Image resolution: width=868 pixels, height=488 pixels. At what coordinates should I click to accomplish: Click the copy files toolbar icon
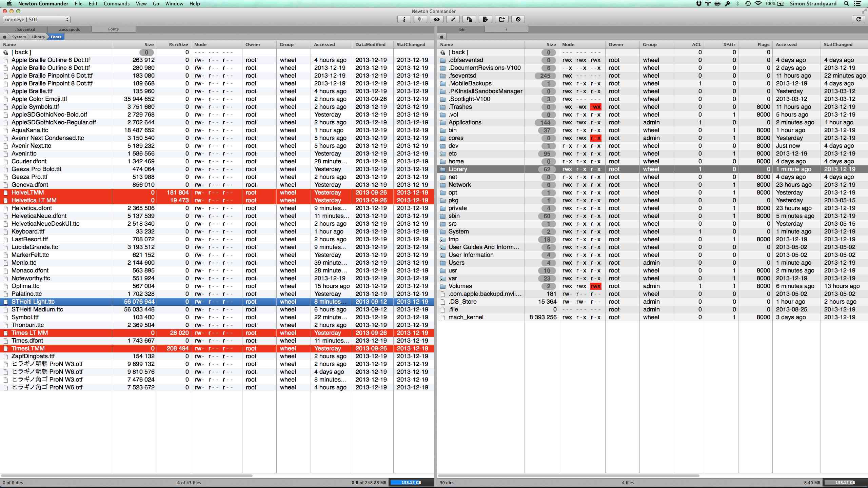coord(469,19)
